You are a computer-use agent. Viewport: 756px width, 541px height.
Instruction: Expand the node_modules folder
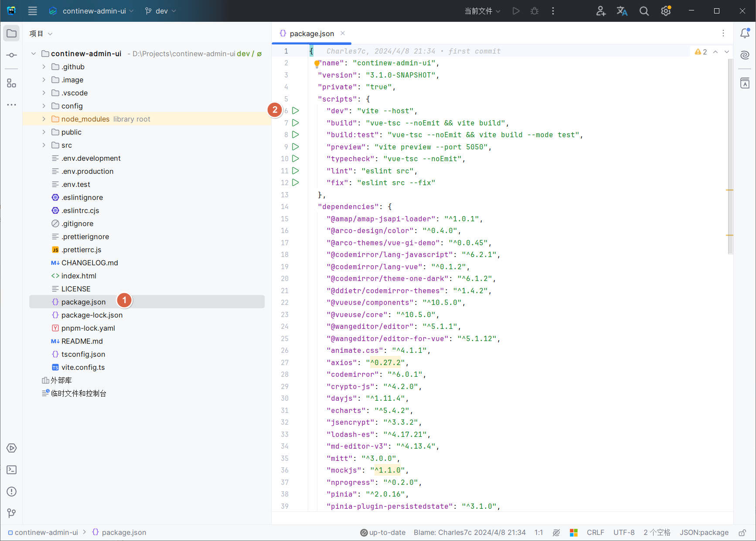pos(44,119)
